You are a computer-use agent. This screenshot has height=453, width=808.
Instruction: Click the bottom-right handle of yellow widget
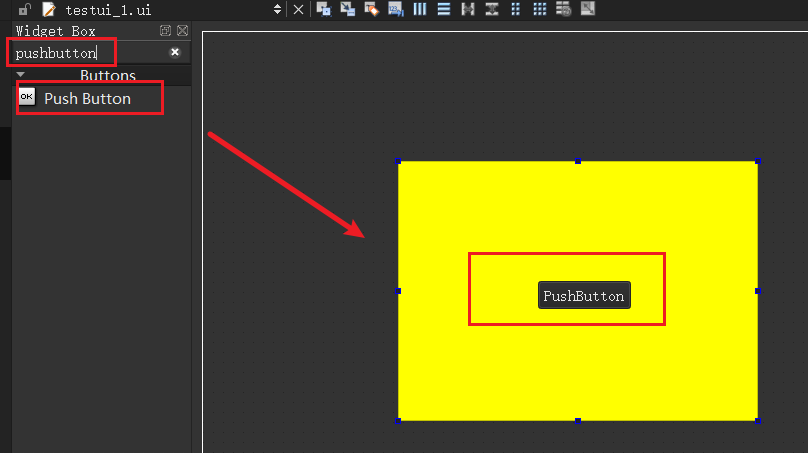point(758,421)
